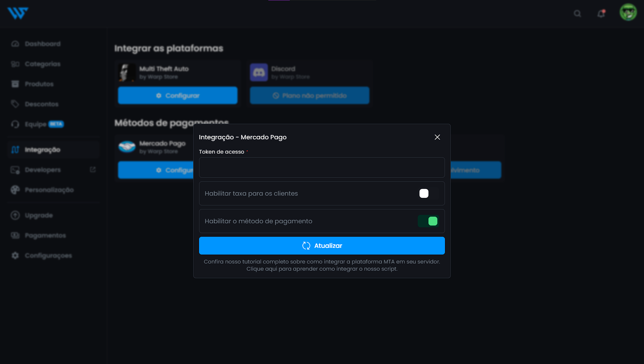Open the Developers menu item
The height and width of the screenshot is (364, 644).
click(53, 170)
